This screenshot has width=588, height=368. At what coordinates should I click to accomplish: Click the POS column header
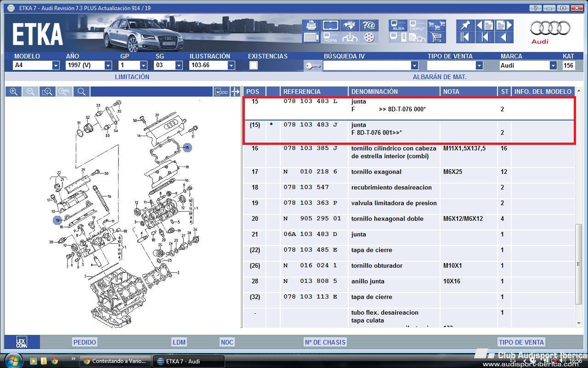pyautogui.click(x=254, y=92)
